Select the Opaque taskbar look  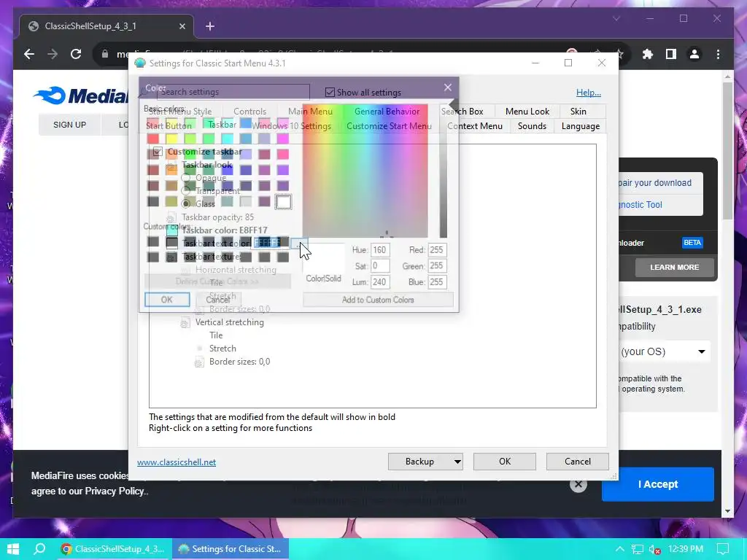click(186, 178)
